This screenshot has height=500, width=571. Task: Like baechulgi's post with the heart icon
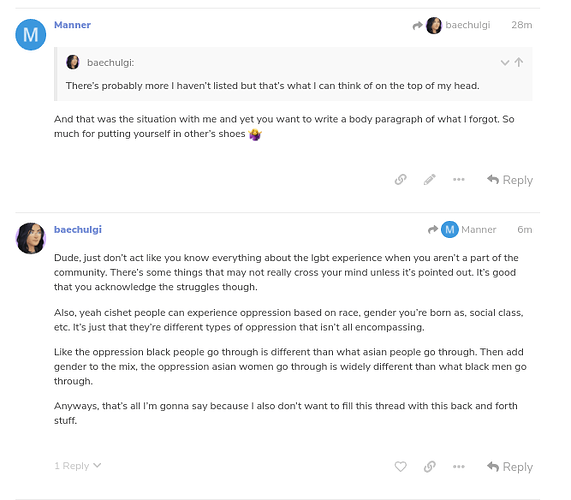[x=400, y=466]
